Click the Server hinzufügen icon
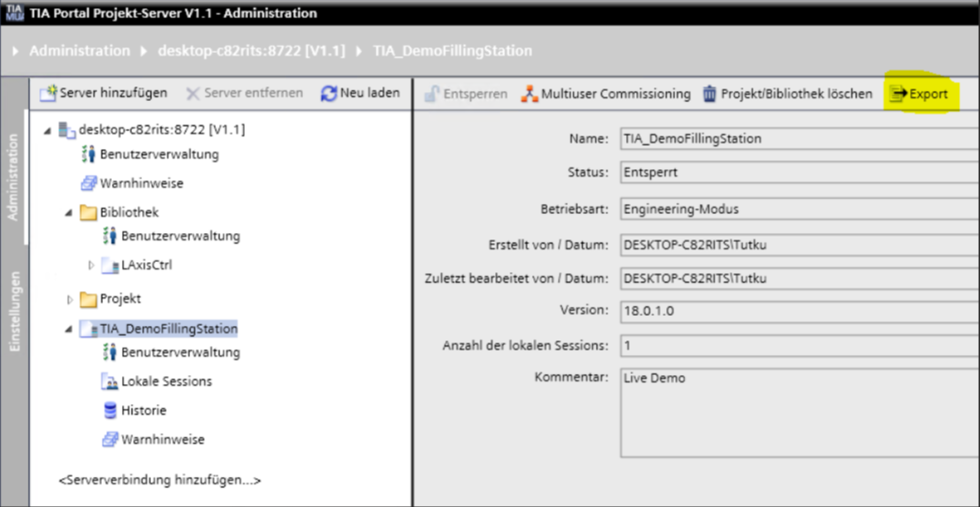 pos(49,94)
